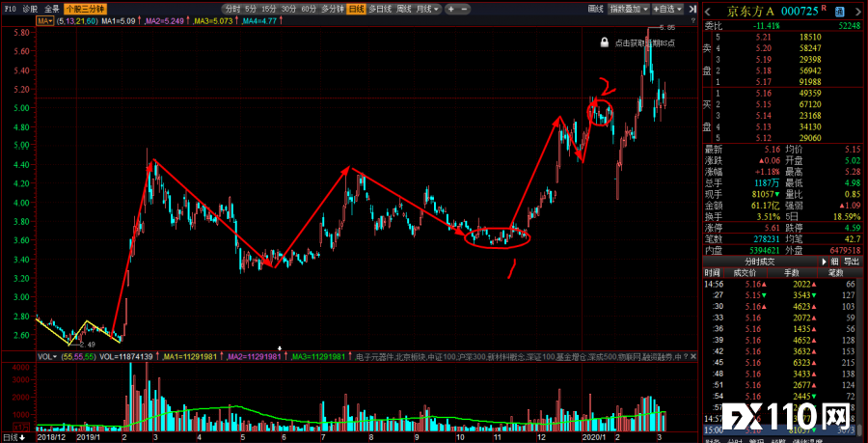Image resolution: width=868 pixels, height=443 pixels.
Task: Click sector tag 沪深300
Action: [472, 356]
